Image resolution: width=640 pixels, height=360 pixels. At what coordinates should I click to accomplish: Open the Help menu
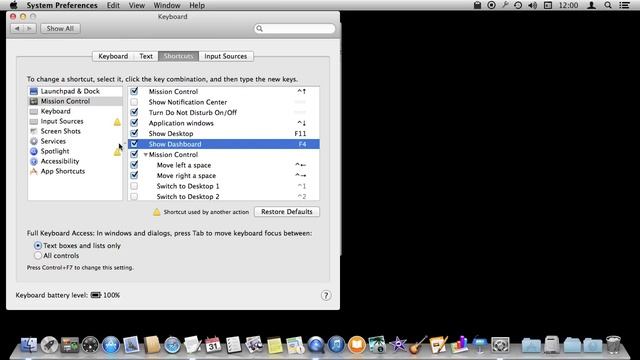pyautogui.click(x=197, y=5)
